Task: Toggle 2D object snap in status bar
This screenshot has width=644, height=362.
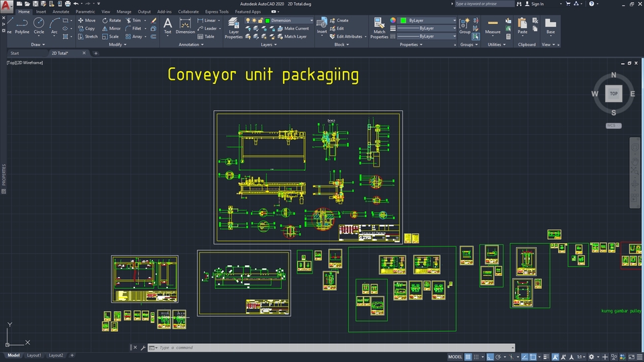Action: [533, 357]
